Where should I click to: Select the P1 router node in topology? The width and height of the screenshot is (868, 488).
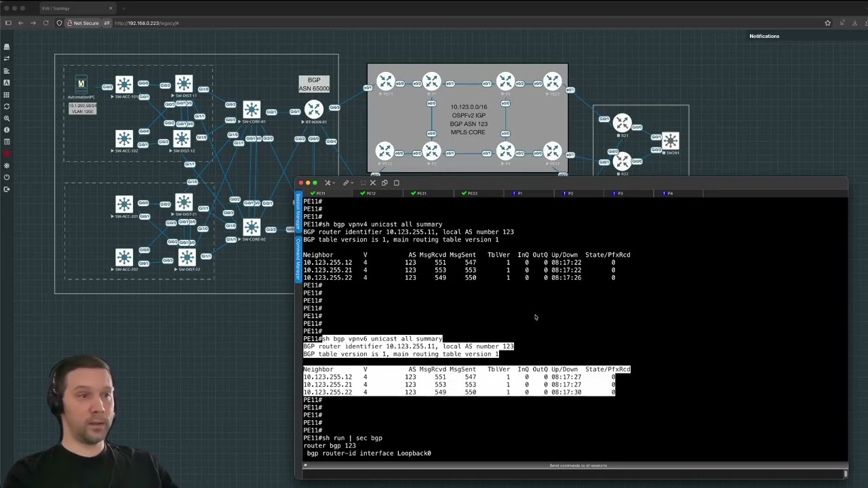[432, 81]
